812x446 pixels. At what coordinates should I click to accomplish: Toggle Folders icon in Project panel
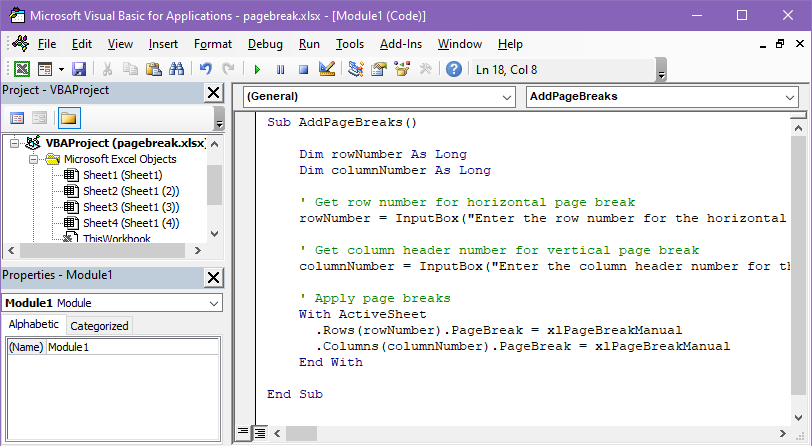(x=69, y=118)
